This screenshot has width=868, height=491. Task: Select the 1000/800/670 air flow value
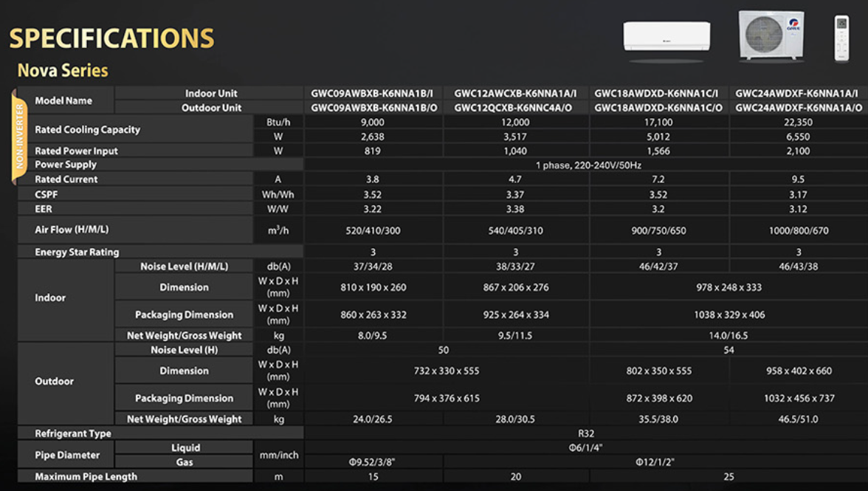click(x=799, y=230)
